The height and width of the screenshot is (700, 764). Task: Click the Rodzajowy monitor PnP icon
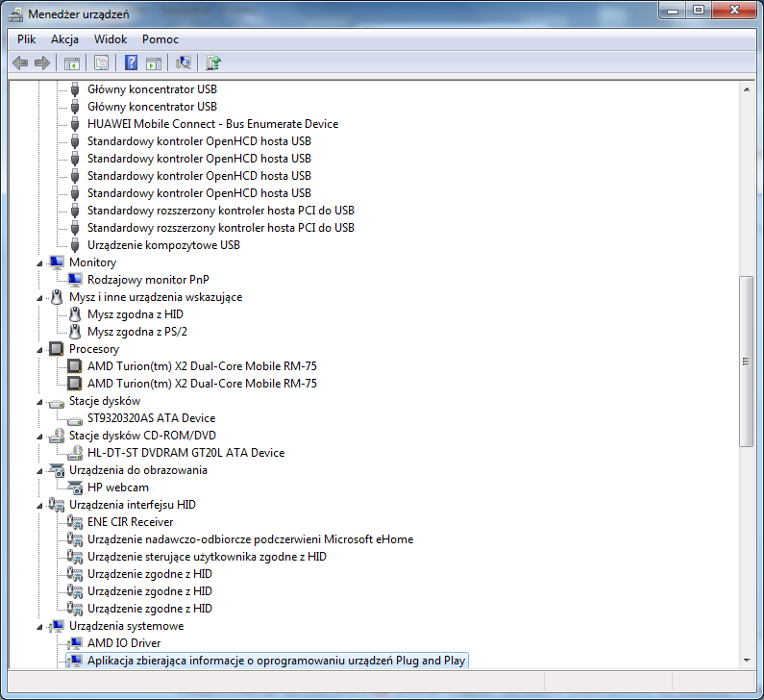(x=75, y=279)
